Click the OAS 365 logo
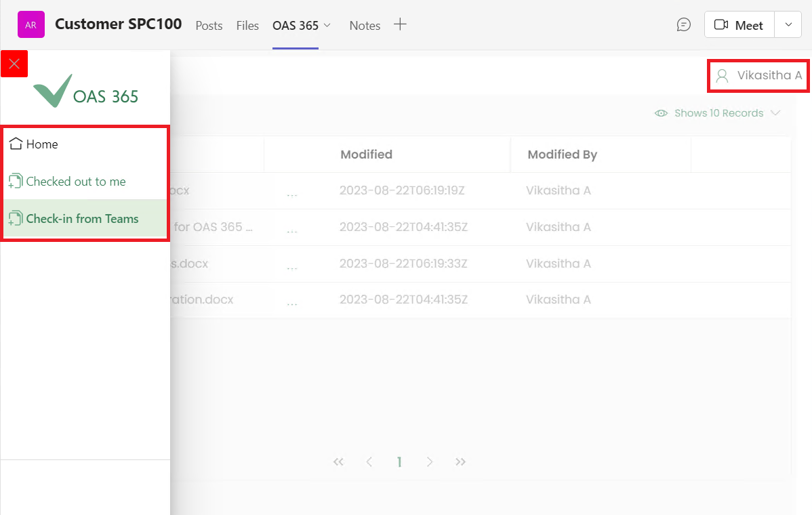Screen dimensions: 812x515 pos(85,91)
